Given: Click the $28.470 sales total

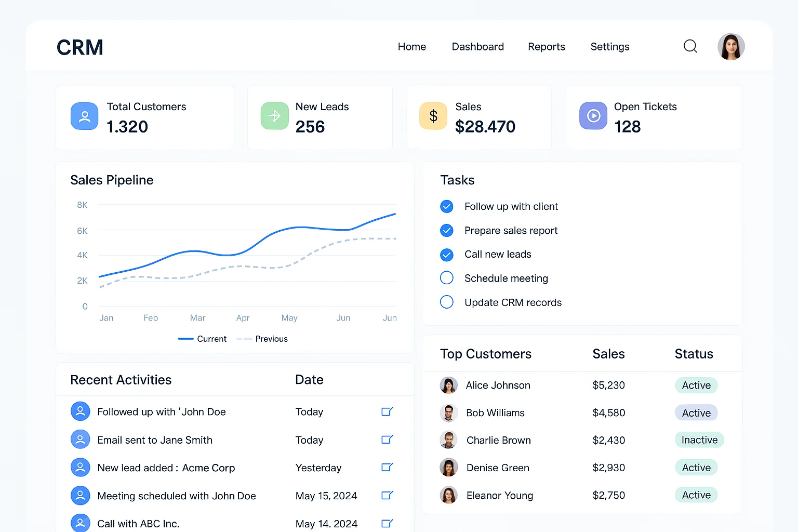Looking at the screenshot, I should pyautogui.click(x=485, y=126).
